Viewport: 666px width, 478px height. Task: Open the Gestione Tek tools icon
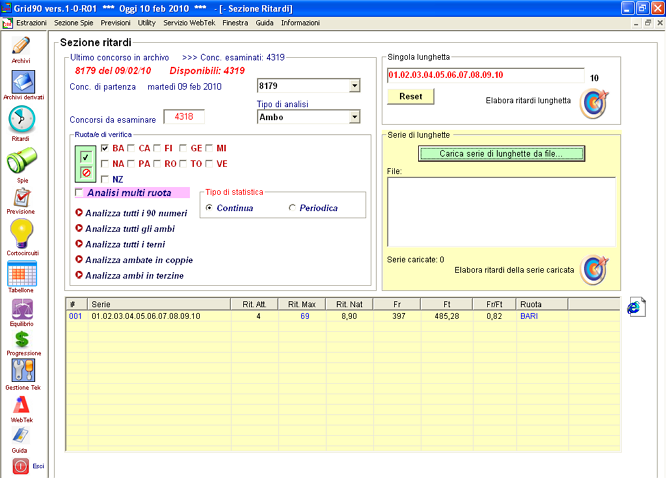click(23, 371)
